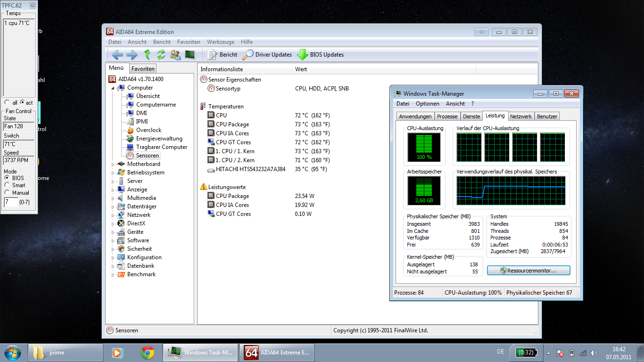Expand the Multimedia tree node
Viewport: 644px width, 362px height.
pos(113,198)
